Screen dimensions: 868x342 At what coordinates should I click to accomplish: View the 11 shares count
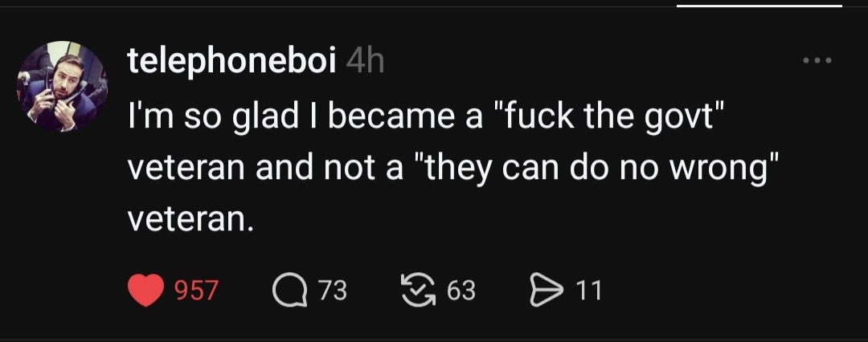pyautogui.click(x=589, y=291)
